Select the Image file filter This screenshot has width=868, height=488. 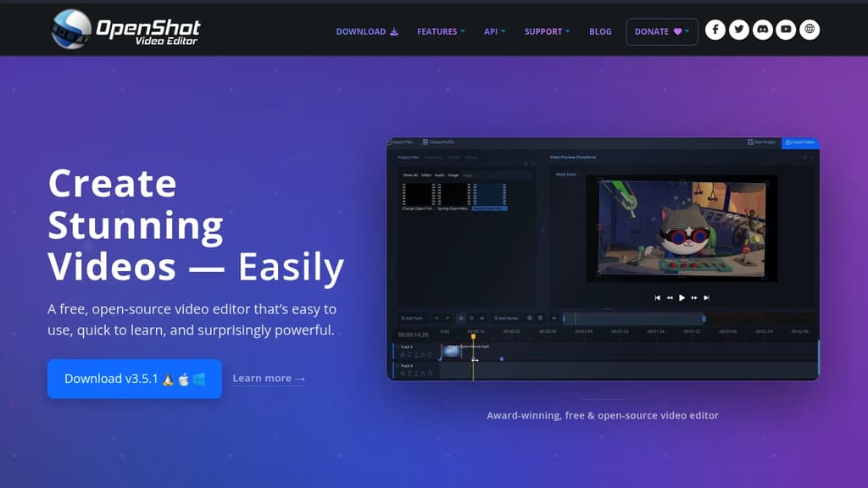pos(453,175)
